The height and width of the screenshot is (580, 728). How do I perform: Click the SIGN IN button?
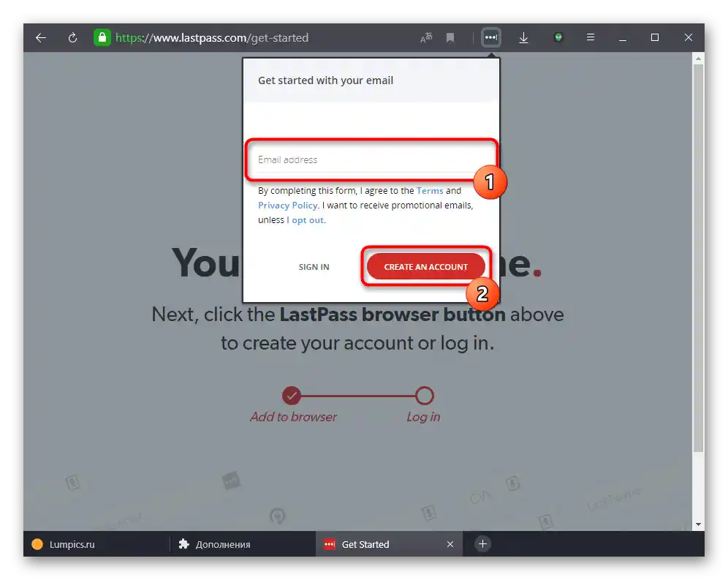click(314, 267)
